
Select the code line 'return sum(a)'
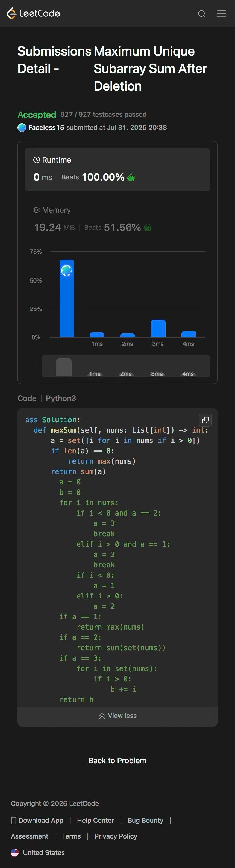click(78, 472)
